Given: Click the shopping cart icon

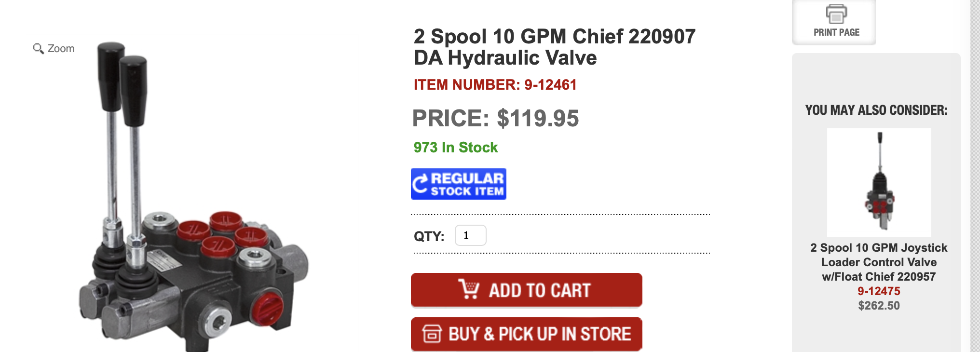Looking at the screenshot, I should point(469,289).
